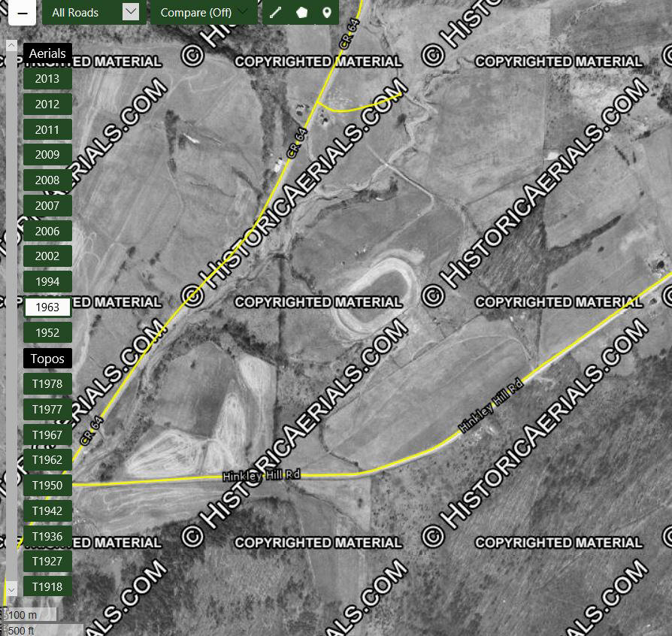Select the 2011 aerial imagery

pos(47,129)
